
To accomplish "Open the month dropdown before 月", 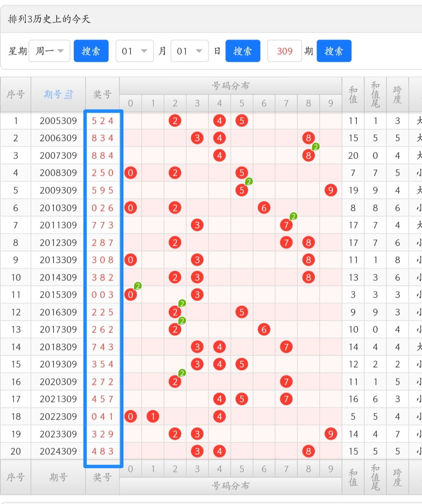I will 134,51.
